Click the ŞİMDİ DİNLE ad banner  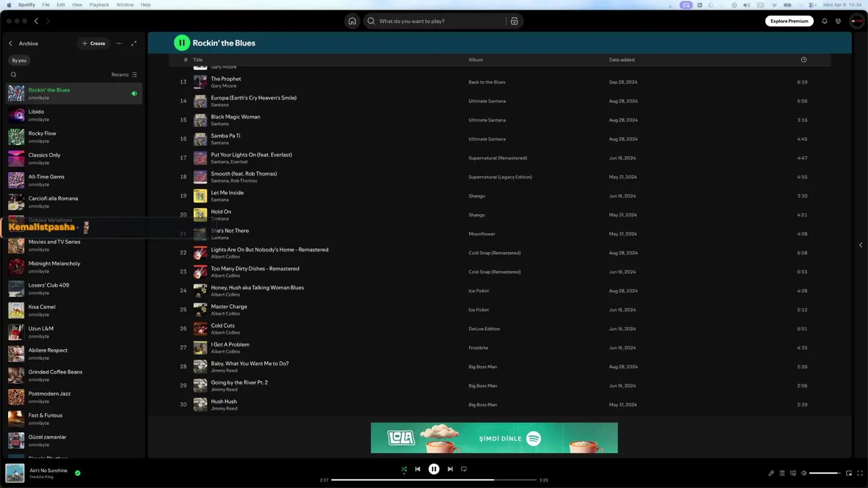point(494,438)
